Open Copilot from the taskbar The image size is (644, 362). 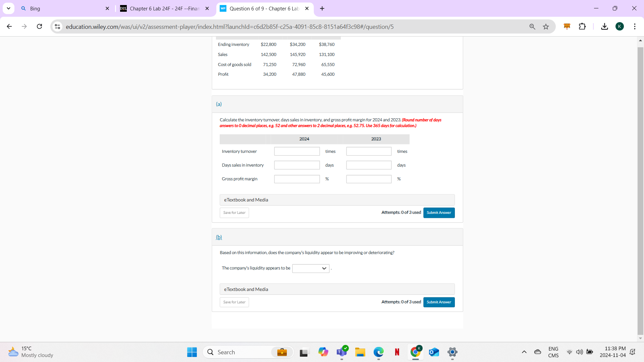pyautogui.click(x=323, y=352)
